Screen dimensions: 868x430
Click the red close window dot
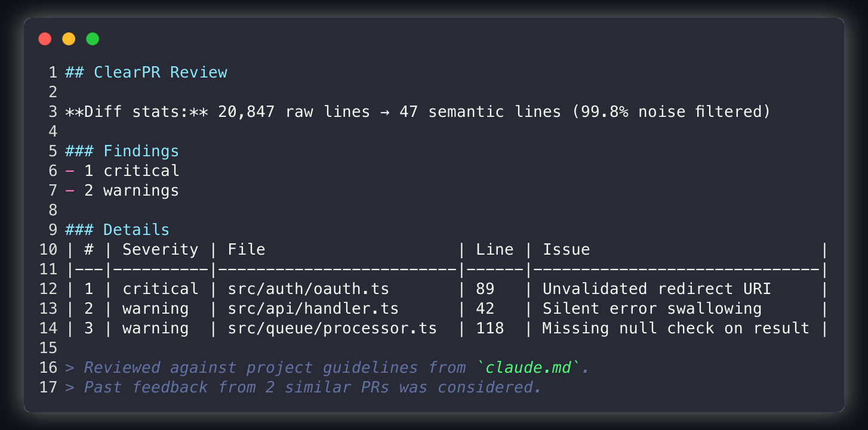(x=45, y=39)
